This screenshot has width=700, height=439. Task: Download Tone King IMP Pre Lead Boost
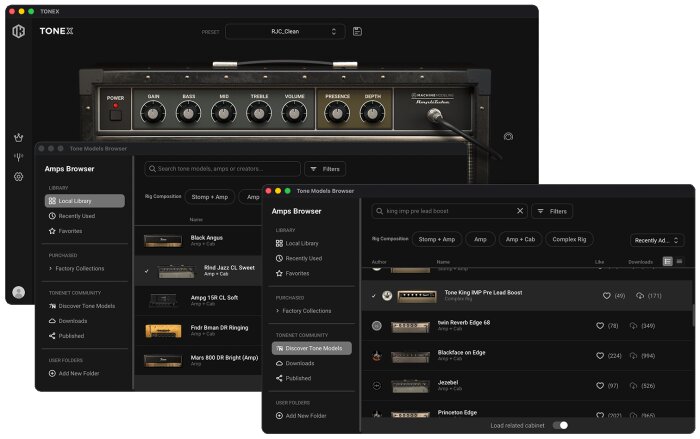640,296
